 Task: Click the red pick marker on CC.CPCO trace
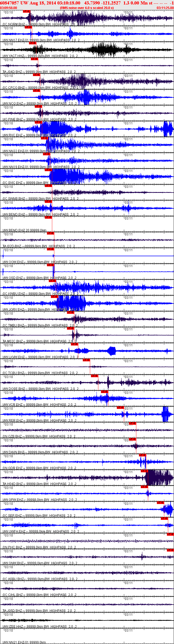tap(36, 75)
